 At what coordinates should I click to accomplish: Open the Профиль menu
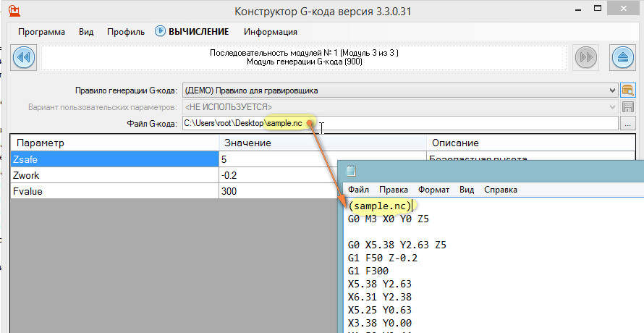(x=126, y=32)
